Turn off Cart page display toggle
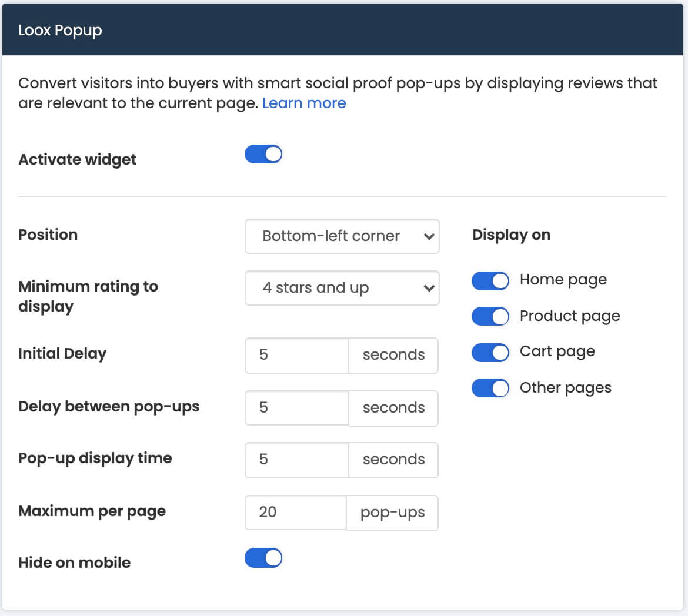688x616 pixels. (x=490, y=352)
